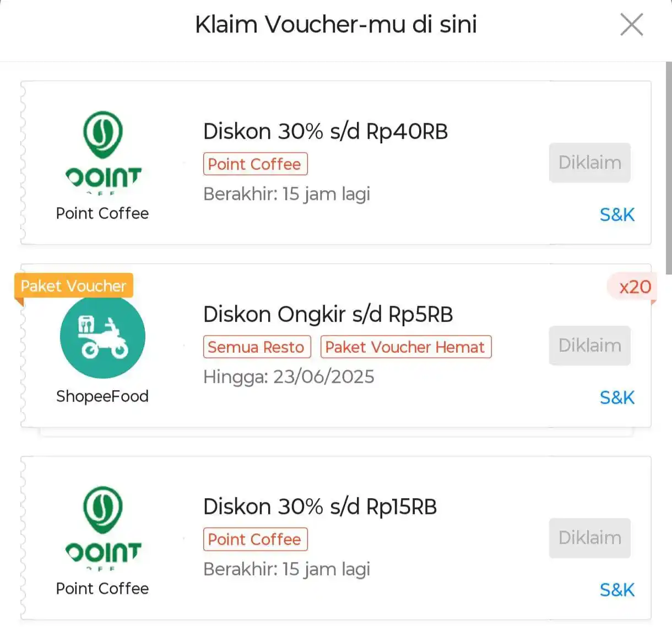
Task: Tap the x20 quantity badge
Action: (632, 287)
